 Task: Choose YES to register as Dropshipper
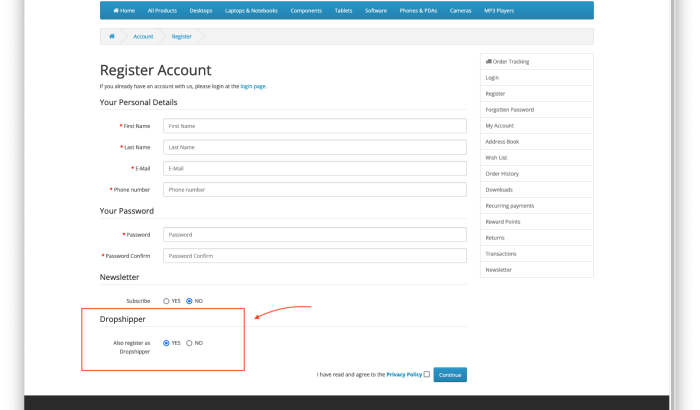pos(166,343)
